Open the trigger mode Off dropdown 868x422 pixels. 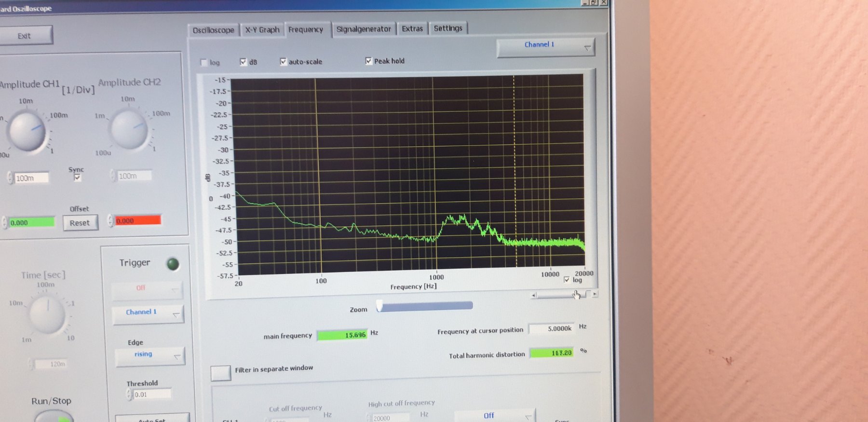(147, 290)
